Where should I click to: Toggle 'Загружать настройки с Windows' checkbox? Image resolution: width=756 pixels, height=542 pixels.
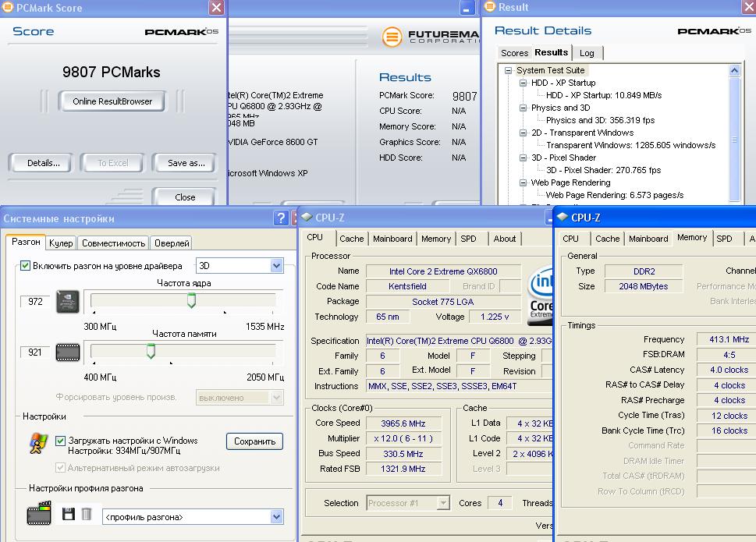coord(60,441)
